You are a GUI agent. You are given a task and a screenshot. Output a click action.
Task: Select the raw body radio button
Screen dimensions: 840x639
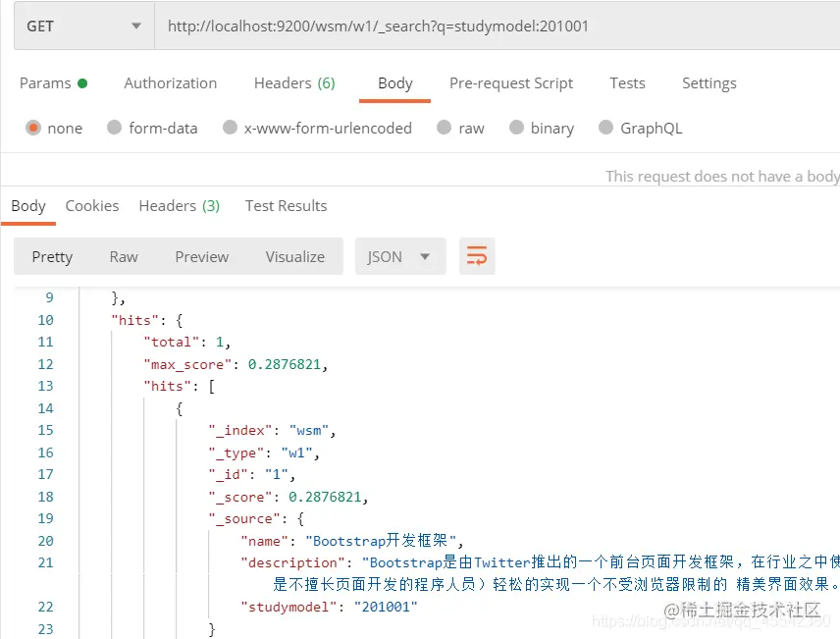(x=445, y=128)
